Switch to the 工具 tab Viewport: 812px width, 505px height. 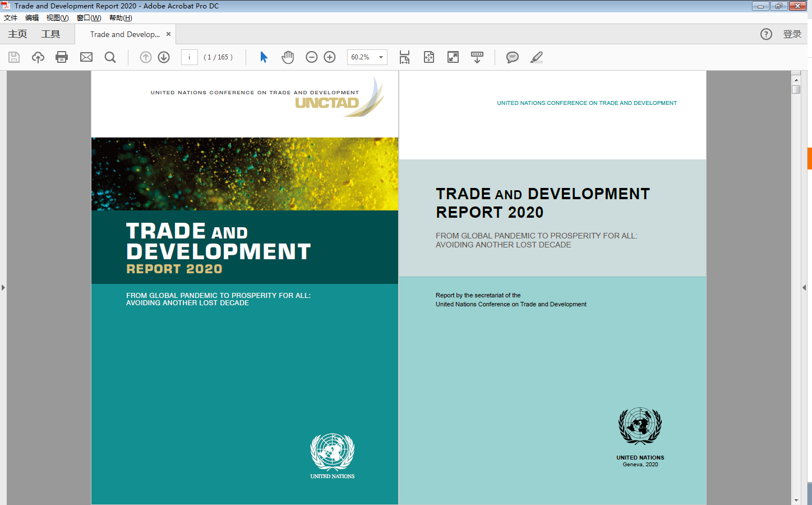pos(50,34)
